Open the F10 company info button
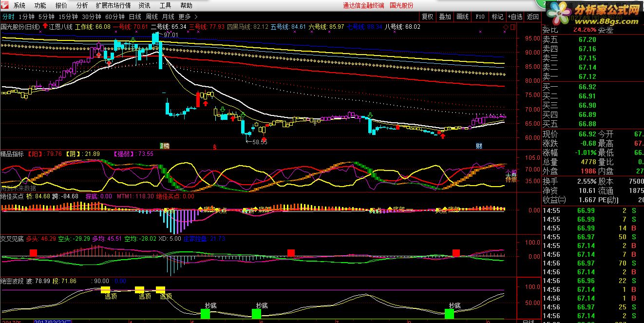 pos(480,17)
